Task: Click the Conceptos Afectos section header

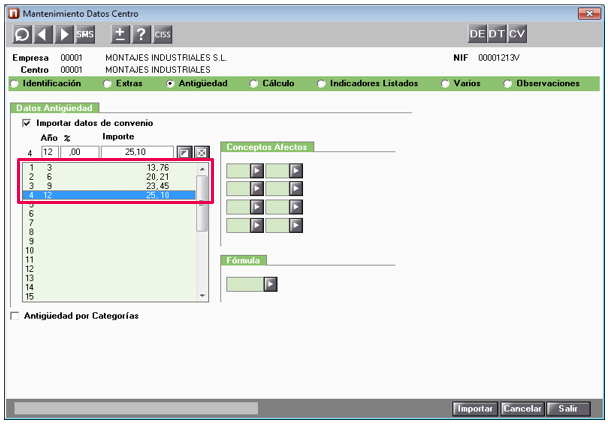Action: click(267, 147)
